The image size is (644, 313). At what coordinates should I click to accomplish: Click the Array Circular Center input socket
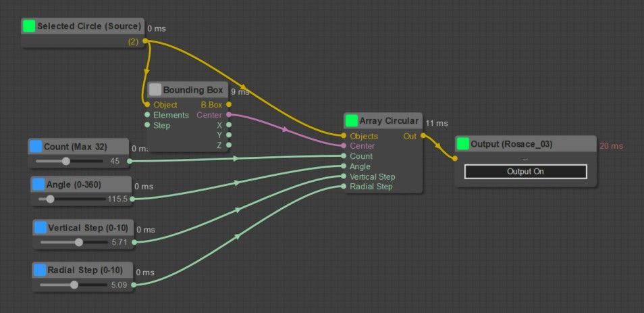[x=344, y=145]
